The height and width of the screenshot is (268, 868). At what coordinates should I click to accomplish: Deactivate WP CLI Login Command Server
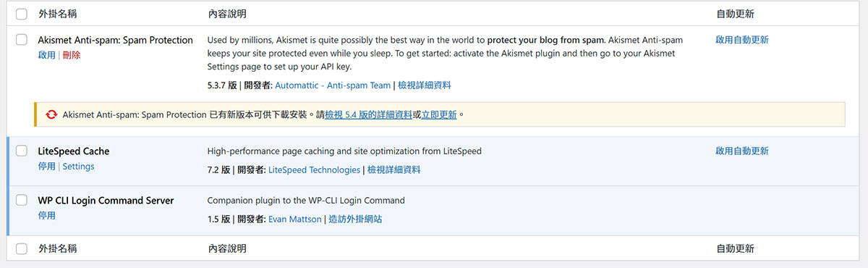coord(46,215)
